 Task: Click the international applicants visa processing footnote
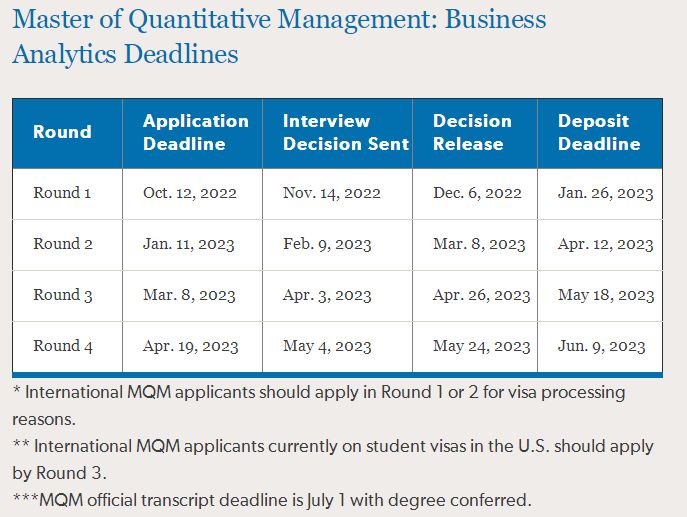click(x=318, y=404)
